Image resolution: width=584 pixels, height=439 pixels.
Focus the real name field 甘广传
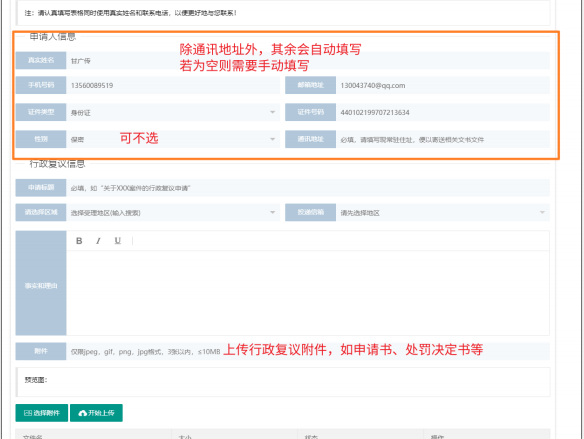click(x=308, y=60)
